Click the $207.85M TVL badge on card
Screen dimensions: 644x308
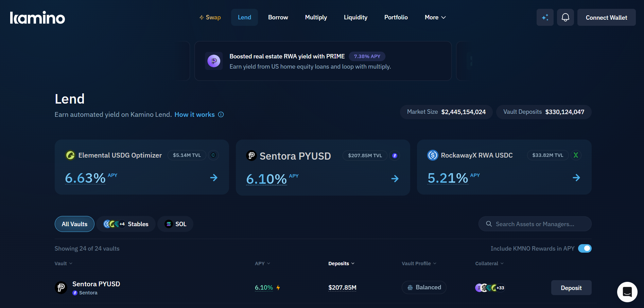pos(365,156)
